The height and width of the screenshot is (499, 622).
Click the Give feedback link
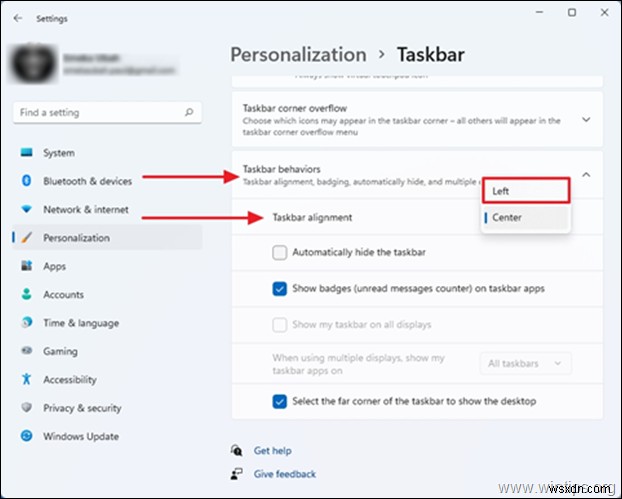(x=284, y=474)
